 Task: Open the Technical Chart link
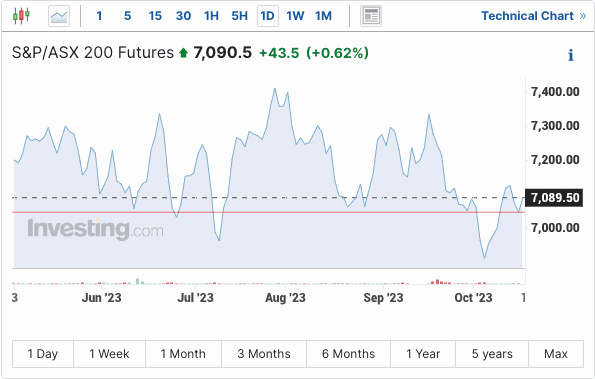click(x=527, y=16)
